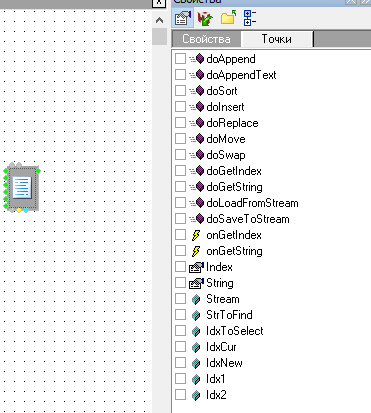Tick the doLoadFromStream checkbox
Image resolution: width=371 pixels, height=413 pixels.
click(x=180, y=203)
